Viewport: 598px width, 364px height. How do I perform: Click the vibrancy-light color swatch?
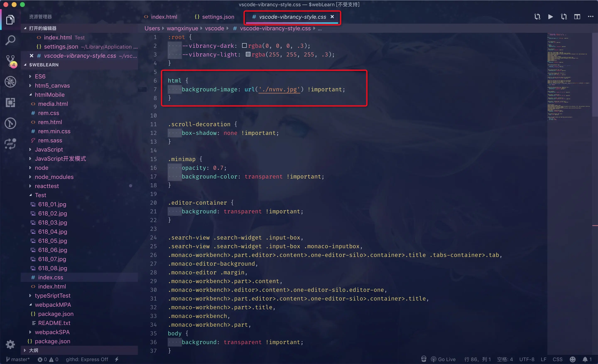[248, 54]
